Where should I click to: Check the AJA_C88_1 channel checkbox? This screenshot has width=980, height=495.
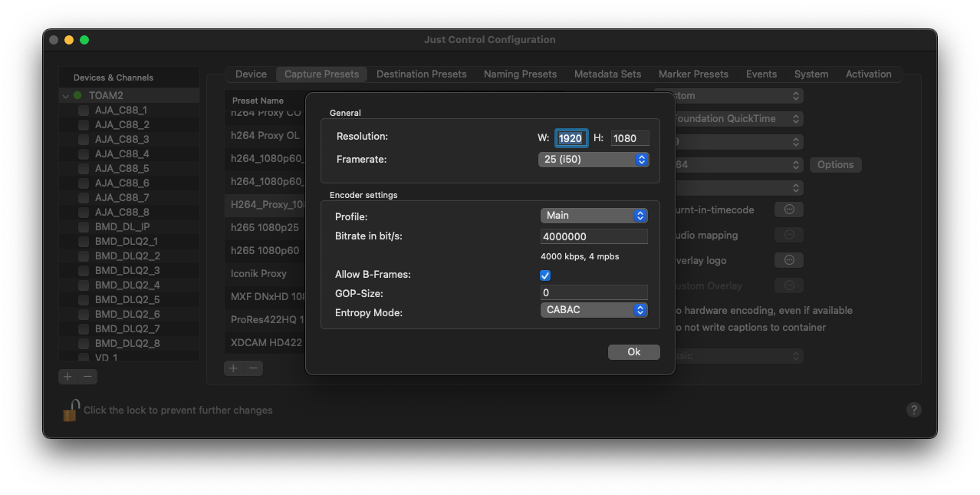(x=84, y=110)
